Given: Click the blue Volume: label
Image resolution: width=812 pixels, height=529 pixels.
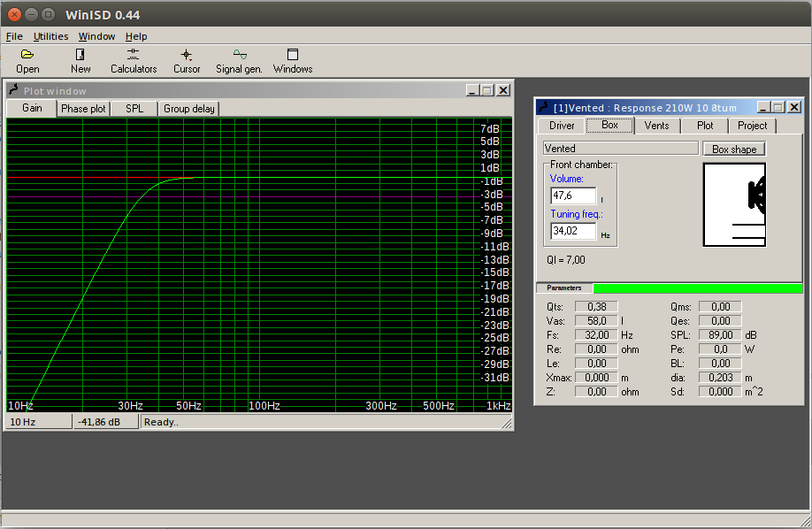Looking at the screenshot, I should coord(566,179).
